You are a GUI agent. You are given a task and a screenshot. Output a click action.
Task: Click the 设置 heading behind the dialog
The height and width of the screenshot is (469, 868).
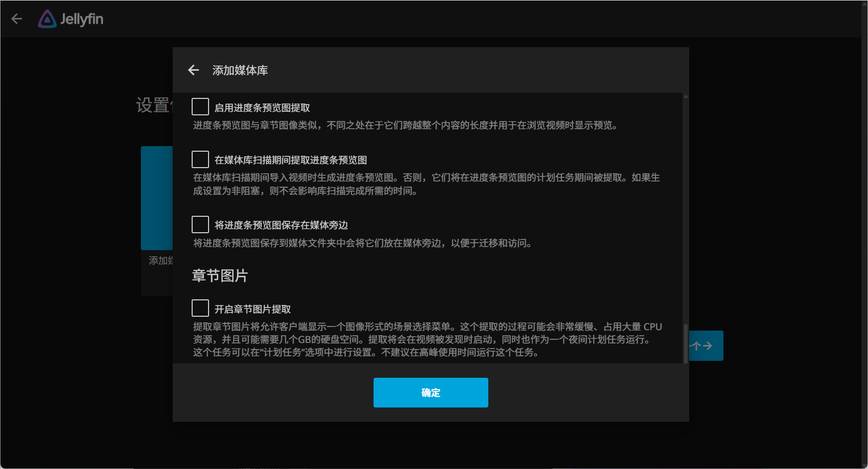coord(153,105)
